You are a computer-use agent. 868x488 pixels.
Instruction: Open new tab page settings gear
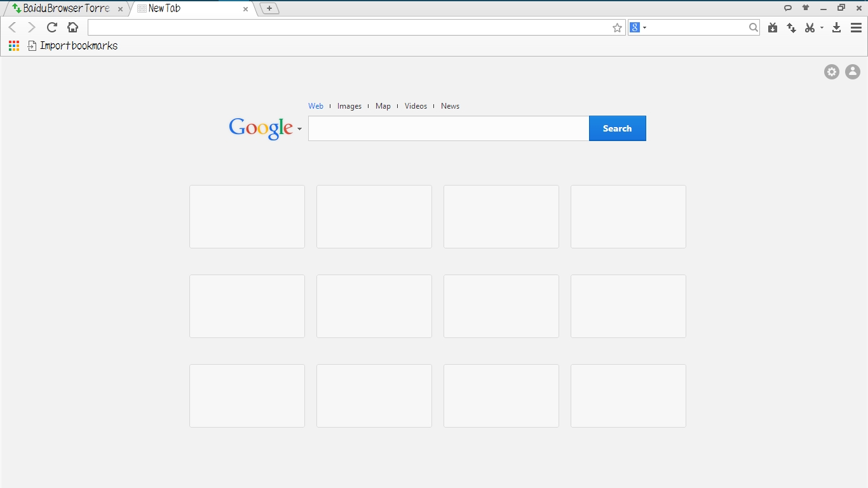(832, 72)
